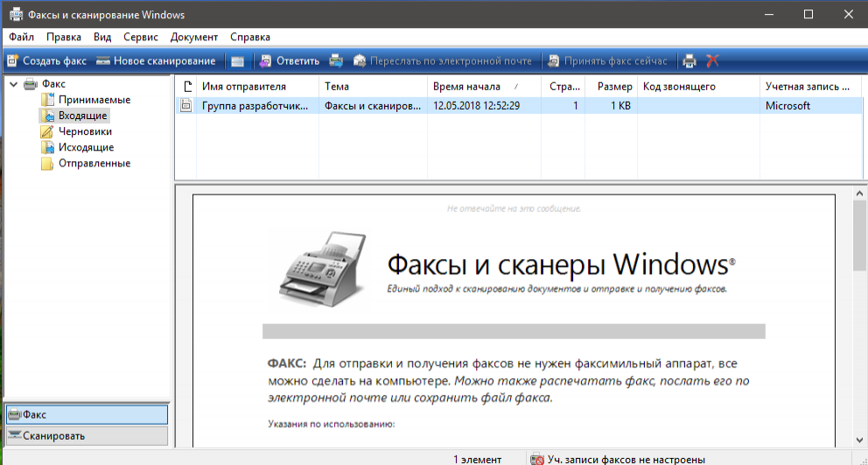Click the forward as fax icon
The width and height of the screenshot is (868, 465).
tap(337, 61)
